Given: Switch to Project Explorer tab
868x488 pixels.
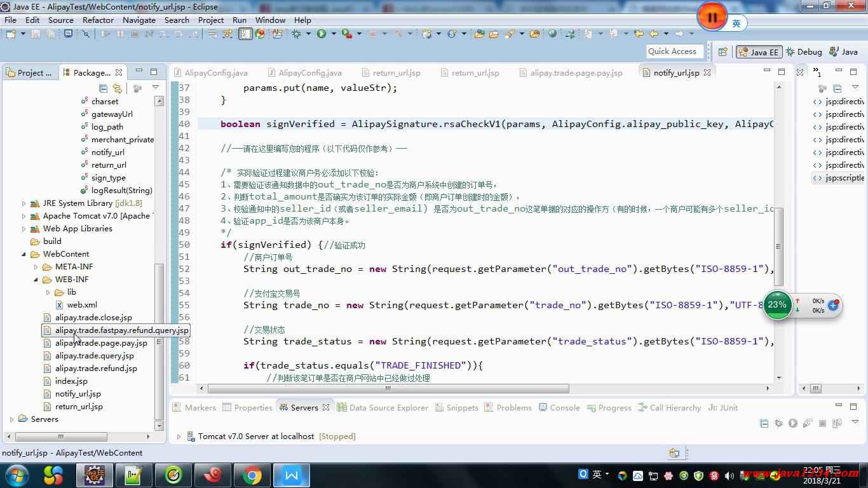Looking at the screenshot, I should pyautogui.click(x=29, y=72).
